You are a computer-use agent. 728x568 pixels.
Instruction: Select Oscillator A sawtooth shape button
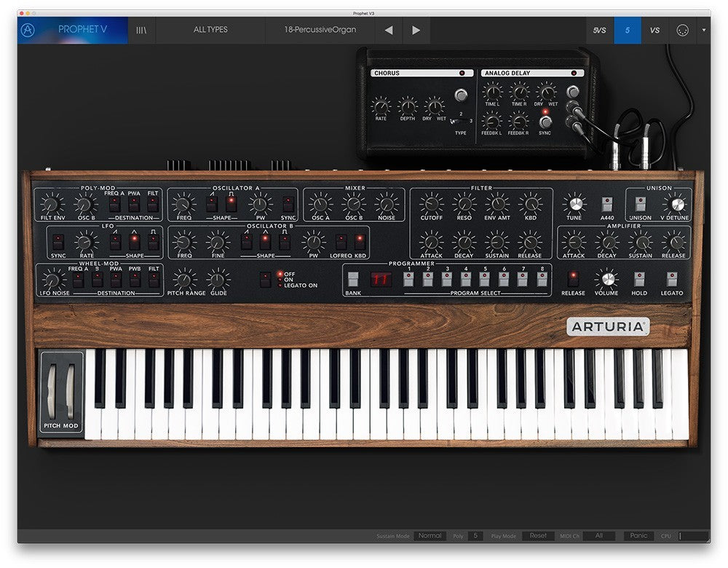click(212, 204)
